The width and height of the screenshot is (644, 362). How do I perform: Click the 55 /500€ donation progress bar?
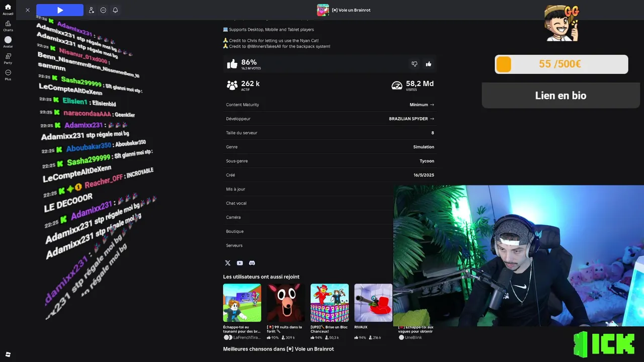click(561, 64)
